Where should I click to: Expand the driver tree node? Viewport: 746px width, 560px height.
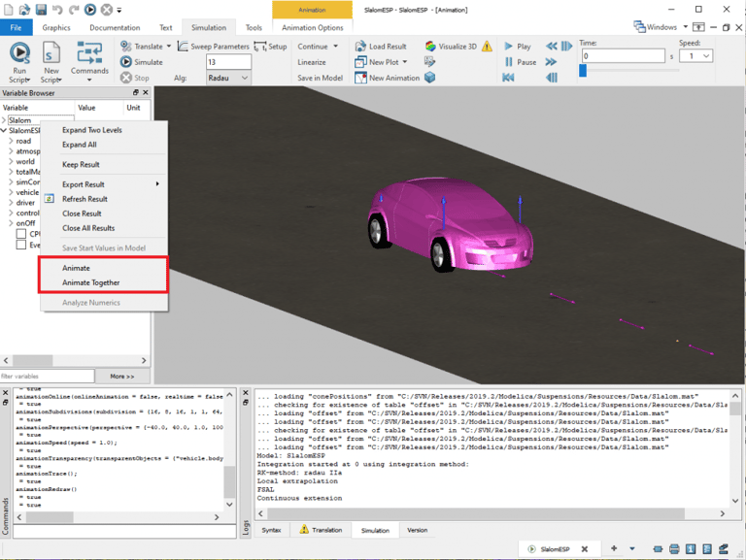tap(11, 203)
